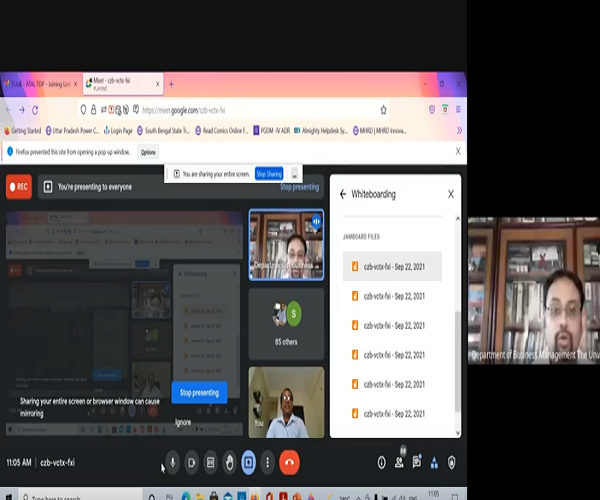Viewport: 600px width, 500px height.
Task: Click the tracking protection shield in address bar
Action: tap(83, 110)
